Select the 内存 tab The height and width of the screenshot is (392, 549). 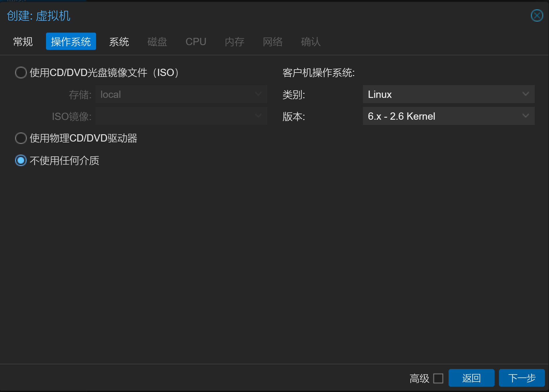coord(234,42)
